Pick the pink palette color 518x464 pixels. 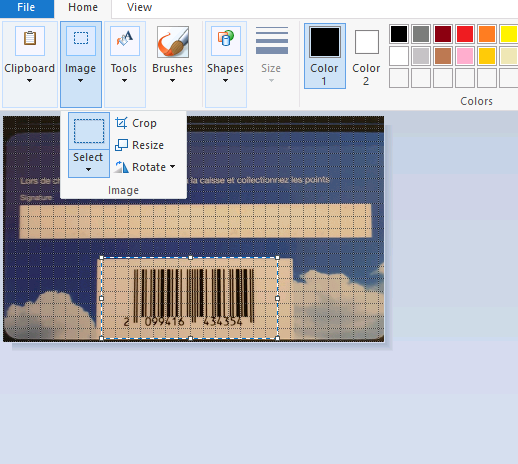tap(465, 56)
